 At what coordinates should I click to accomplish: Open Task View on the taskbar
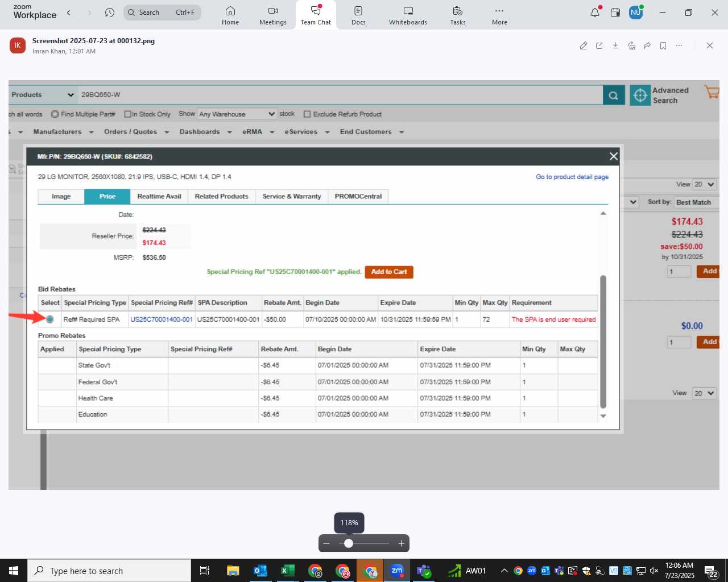(205, 571)
